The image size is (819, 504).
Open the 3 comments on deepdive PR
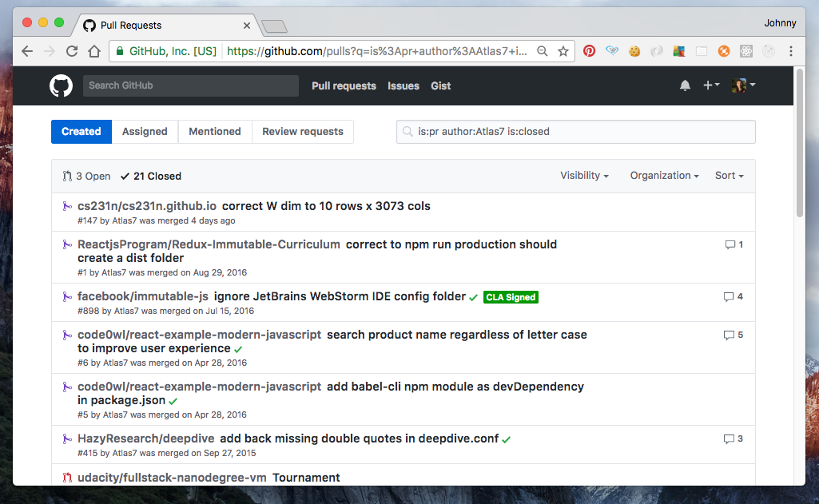pos(734,439)
